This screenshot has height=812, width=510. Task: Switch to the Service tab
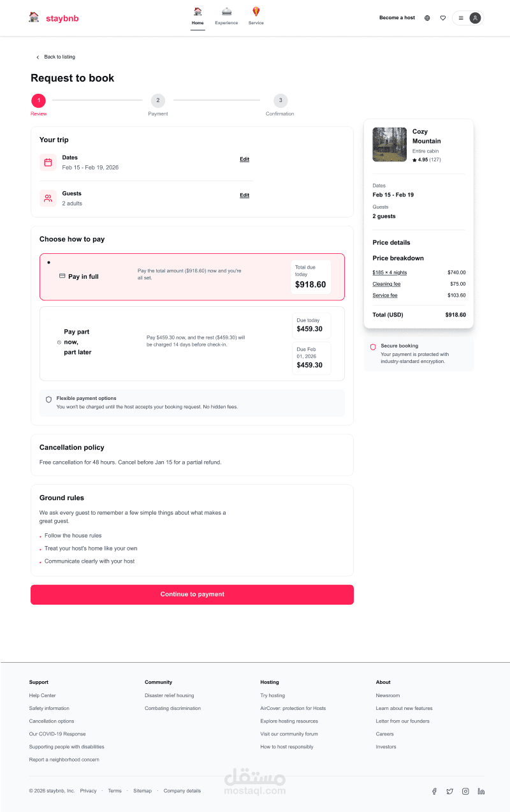pos(256,17)
